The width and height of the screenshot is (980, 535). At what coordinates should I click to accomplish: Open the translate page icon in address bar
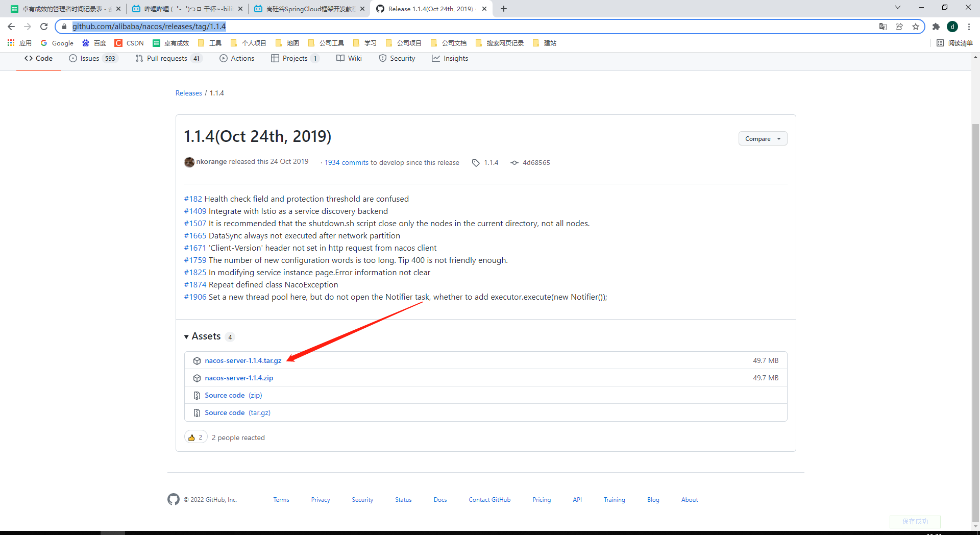click(x=883, y=27)
